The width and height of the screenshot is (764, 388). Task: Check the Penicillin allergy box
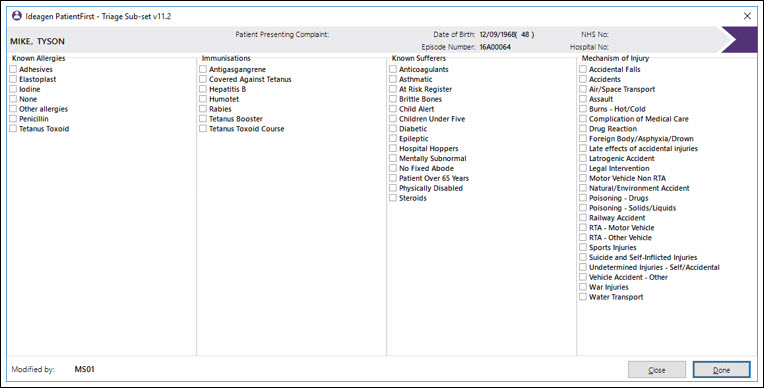pyautogui.click(x=13, y=118)
